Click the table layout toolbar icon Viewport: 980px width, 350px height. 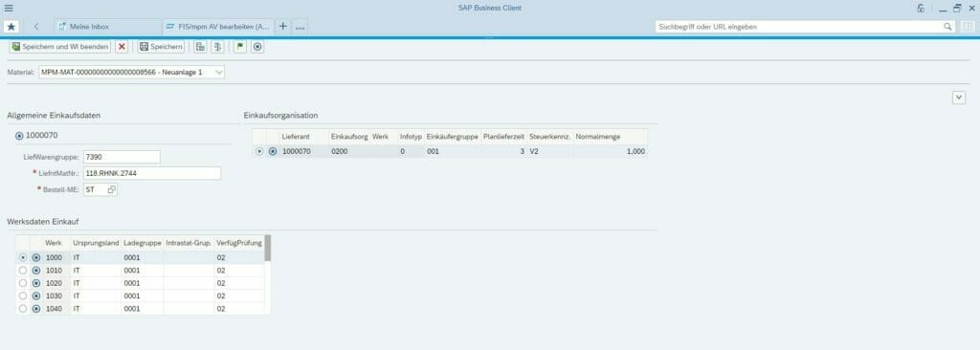pos(200,47)
